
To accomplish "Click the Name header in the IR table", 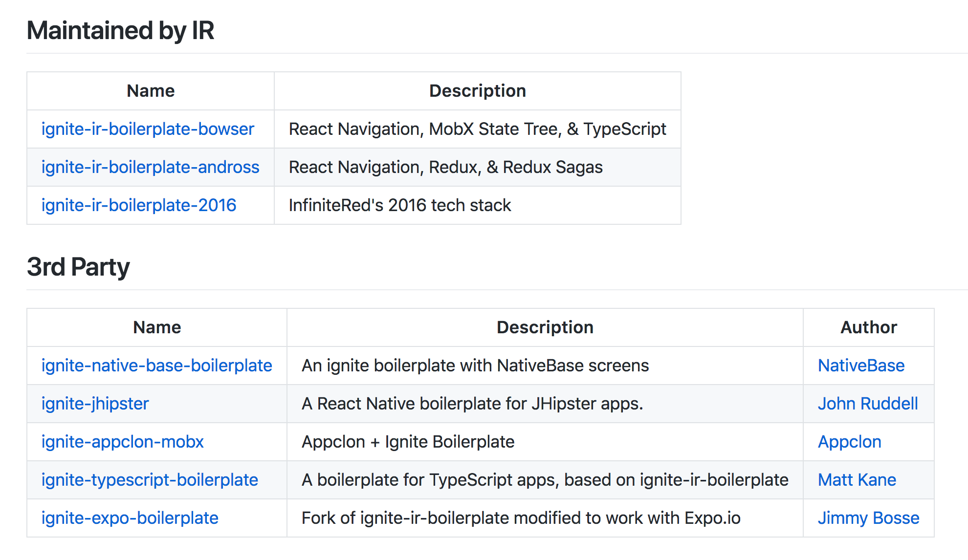I will pyautogui.click(x=151, y=91).
